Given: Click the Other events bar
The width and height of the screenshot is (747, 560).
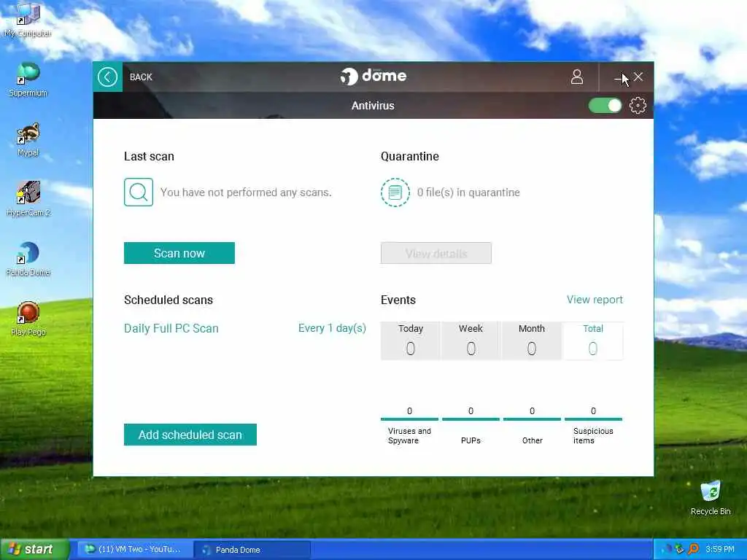Looking at the screenshot, I should [532, 419].
